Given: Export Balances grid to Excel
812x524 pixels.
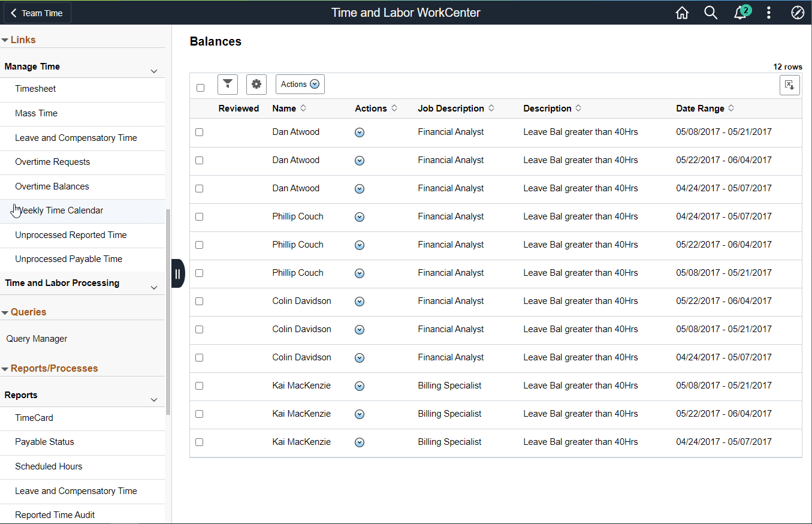Looking at the screenshot, I should 790,85.
